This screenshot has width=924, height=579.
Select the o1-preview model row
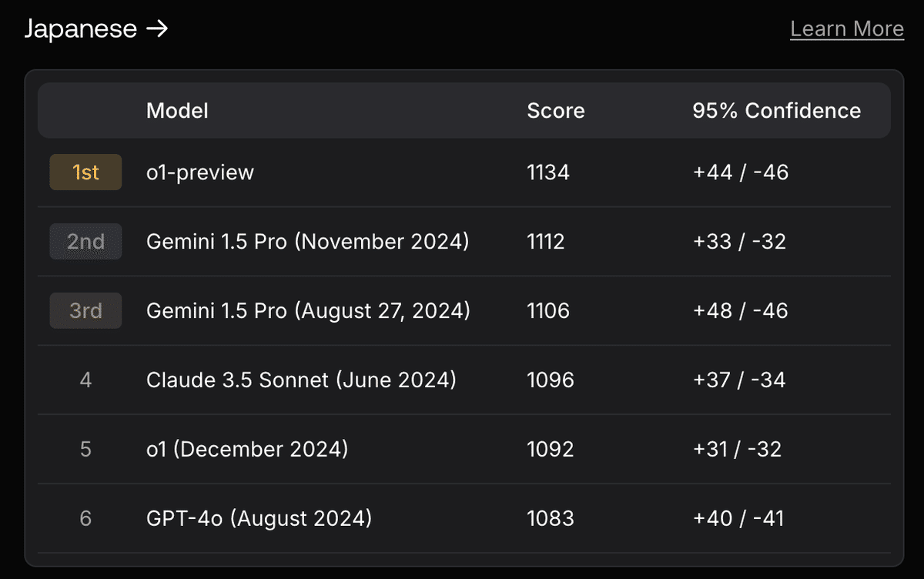tap(200, 172)
